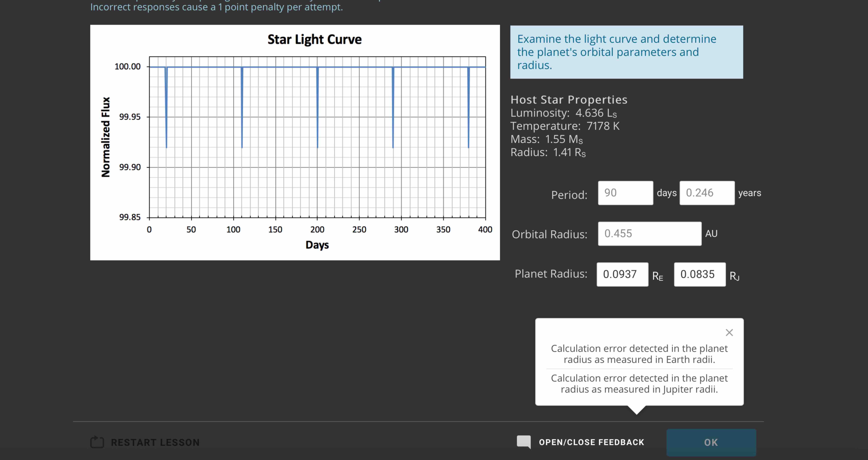The width and height of the screenshot is (868, 460).
Task: Click transit dip near day 290
Action: click(x=393, y=108)
